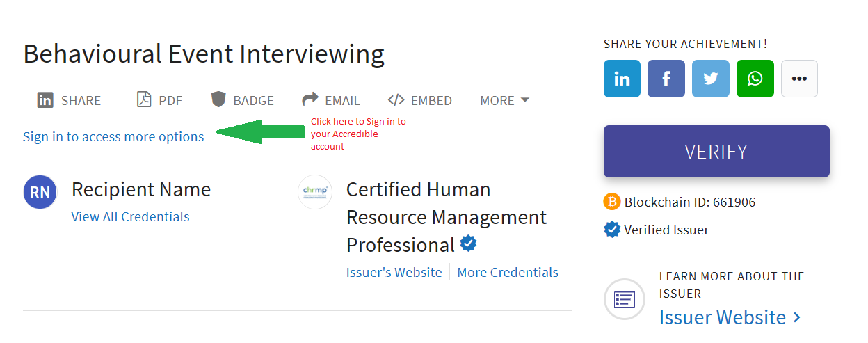The width and height of the screenshot is (868, 343).
Task: Click the Bitcoin blockchain icon
Action: click(611, 202)
